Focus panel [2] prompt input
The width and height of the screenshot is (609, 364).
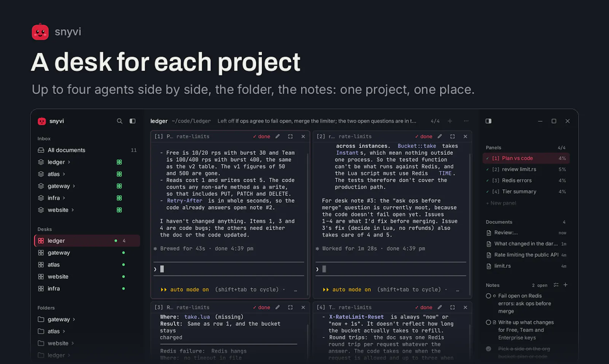click(391, 269)
